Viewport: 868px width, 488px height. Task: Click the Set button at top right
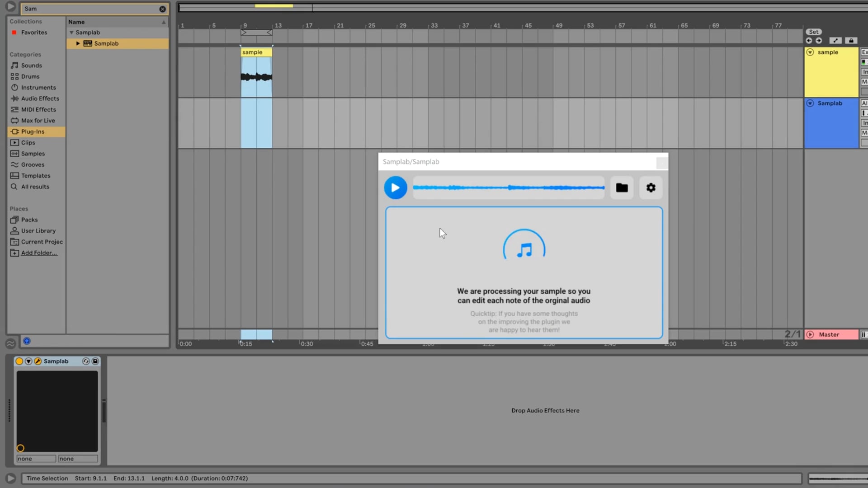tap(813, 32)
